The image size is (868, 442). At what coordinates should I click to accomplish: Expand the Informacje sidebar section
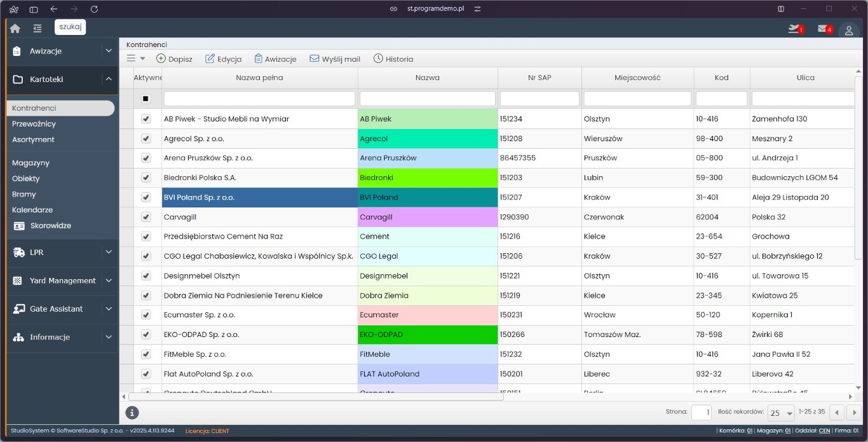109,337
